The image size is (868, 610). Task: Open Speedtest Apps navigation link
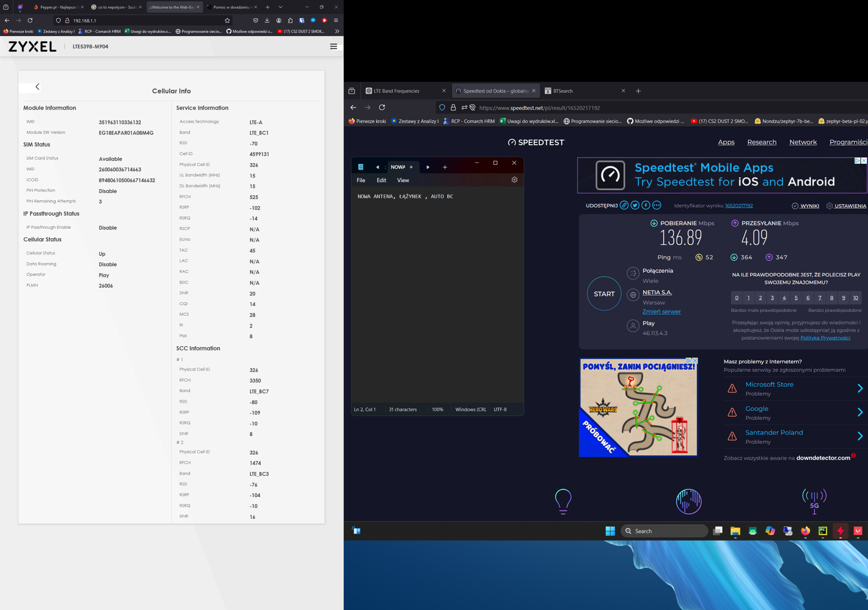click(726, 142)
